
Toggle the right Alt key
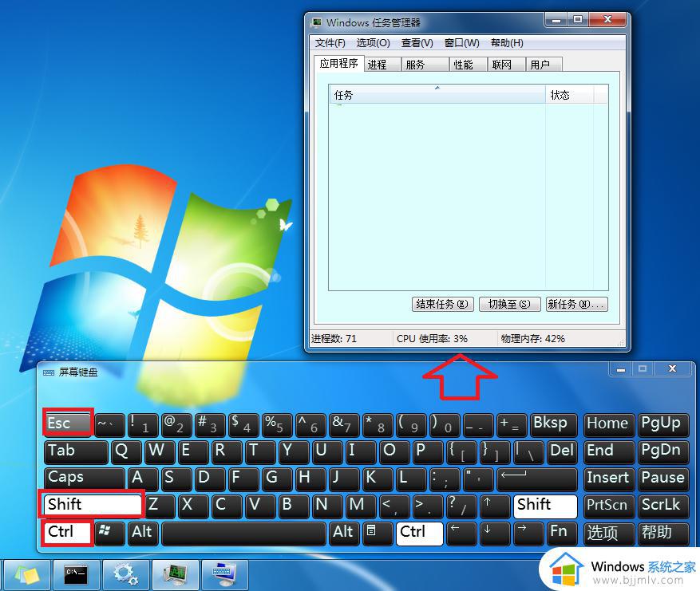344,534
